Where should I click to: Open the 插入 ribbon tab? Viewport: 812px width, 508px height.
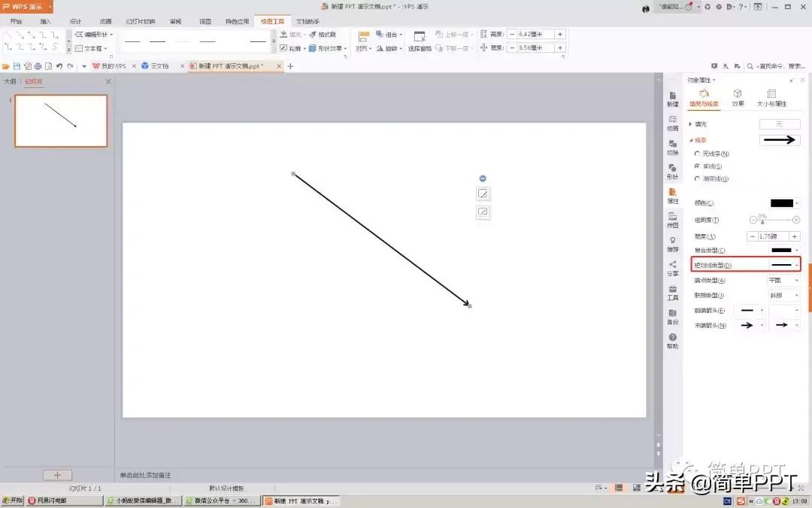(46, 21)
